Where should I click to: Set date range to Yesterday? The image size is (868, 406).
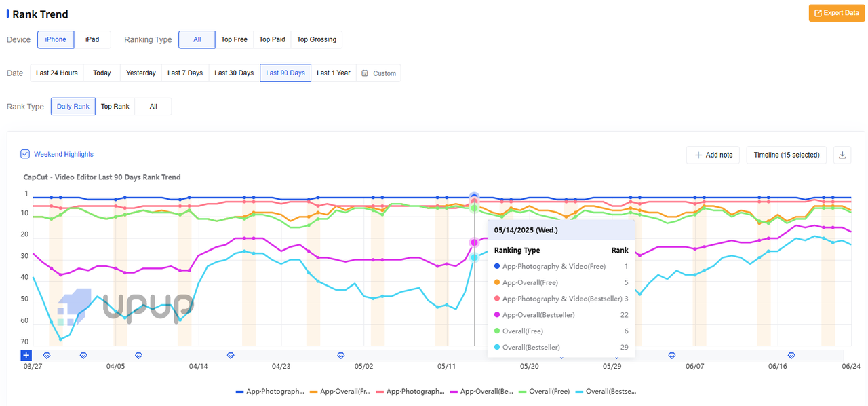(141, 73)
